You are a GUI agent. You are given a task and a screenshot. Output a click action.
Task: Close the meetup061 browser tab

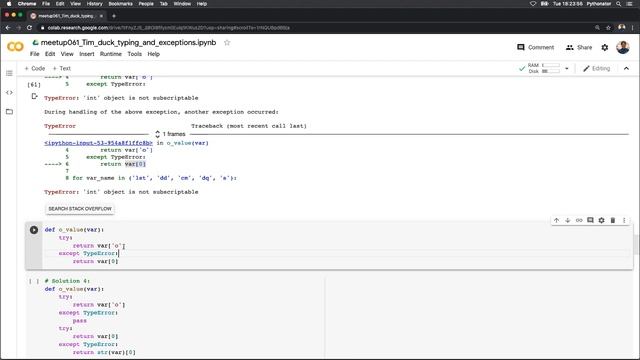click(x=101, y=16)
